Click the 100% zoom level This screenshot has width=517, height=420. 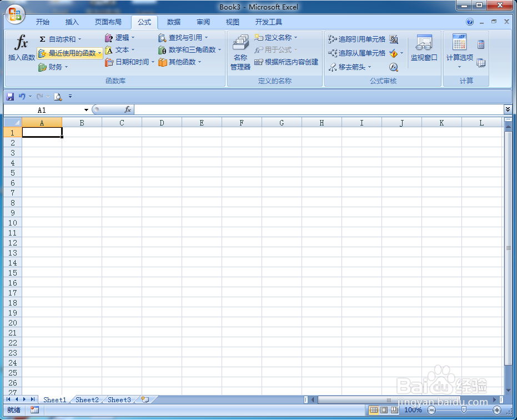(x=413, y=410)
